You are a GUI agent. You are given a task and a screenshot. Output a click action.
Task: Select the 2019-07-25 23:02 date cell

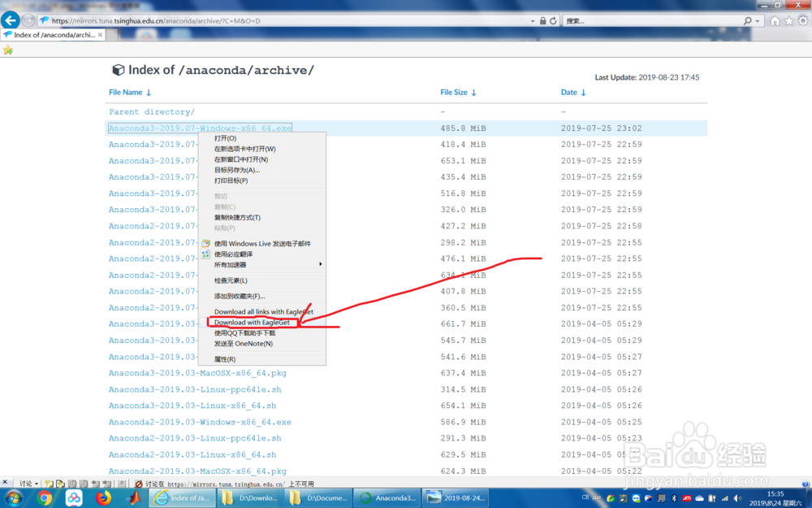[601, 128]
